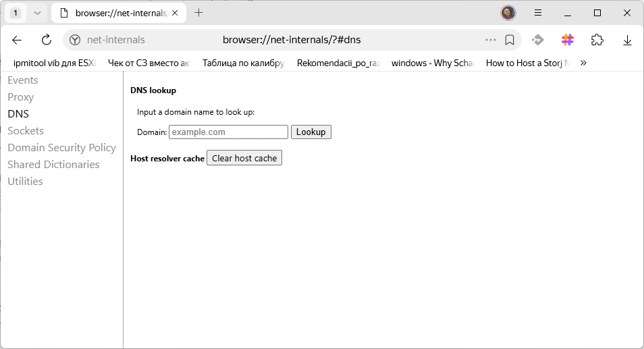The image size is (644, 349).
Task: Open the Sockets section
Action: (26, 130)
